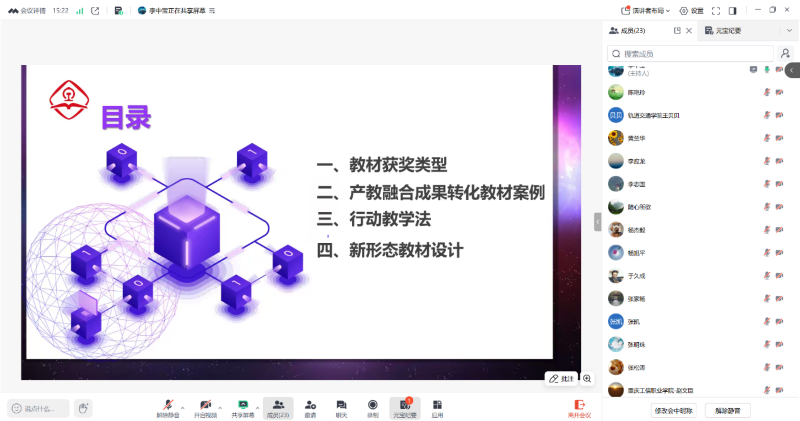Click the 批注 annotate button

pyautogui.click(x=561, y=379)
